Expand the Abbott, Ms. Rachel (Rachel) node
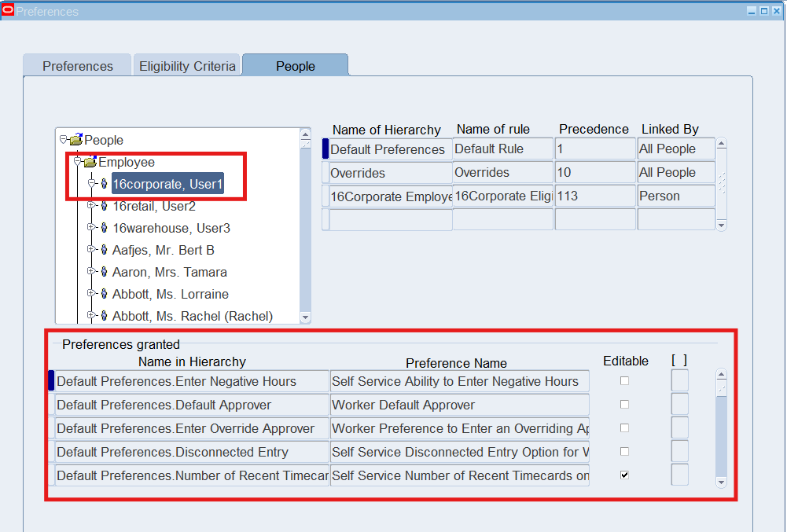The height and width of the screenshot is (532, 787). (x=91, y=316)
